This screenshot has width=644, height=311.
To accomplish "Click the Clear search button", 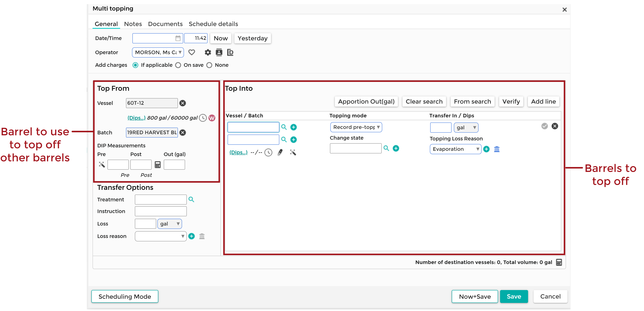I will coord(424,101).
